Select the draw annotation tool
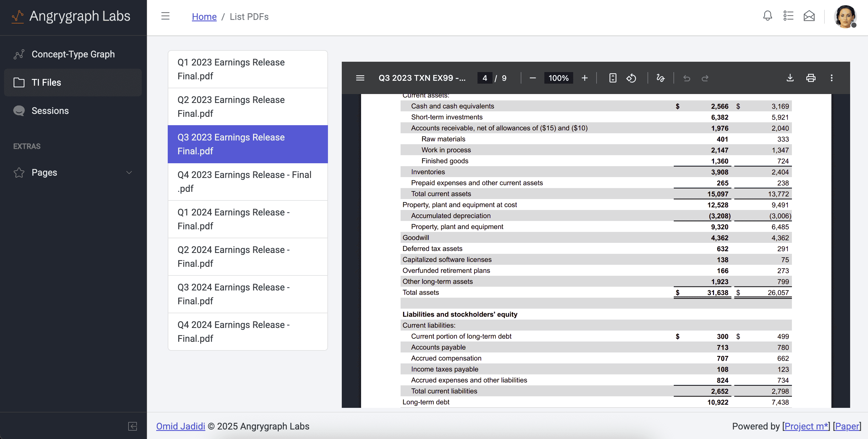The width and height of the screenshot is (868, 439). [x=660, y=78]
